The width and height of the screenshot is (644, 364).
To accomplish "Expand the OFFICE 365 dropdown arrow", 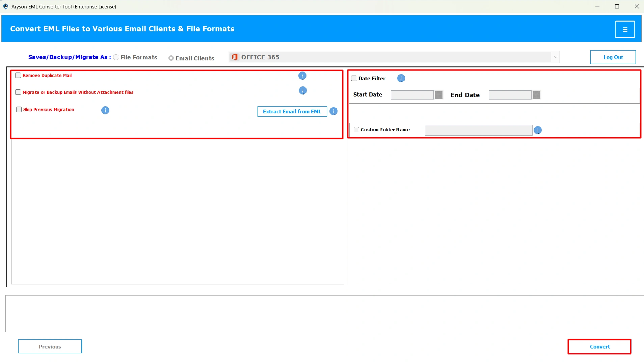I will coord(556,57).
